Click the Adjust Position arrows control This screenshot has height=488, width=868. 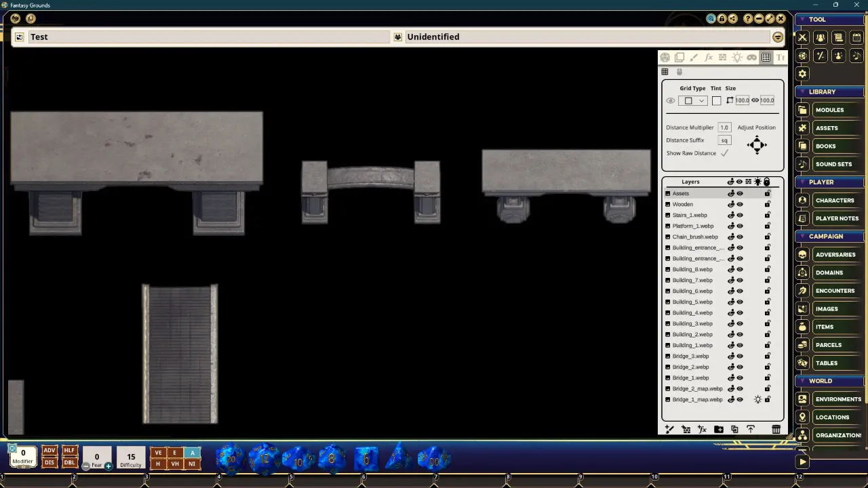pos(757,144)
